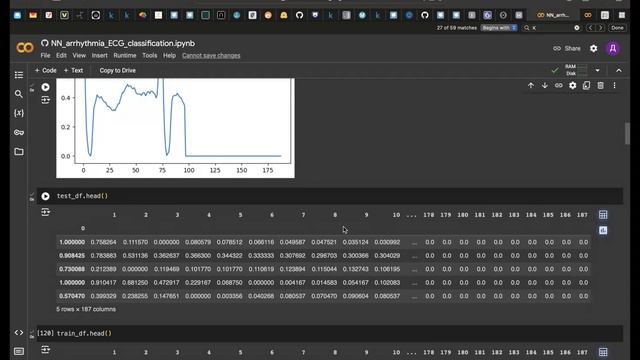Open the RAM Disk resource indicator

(576, 70)
